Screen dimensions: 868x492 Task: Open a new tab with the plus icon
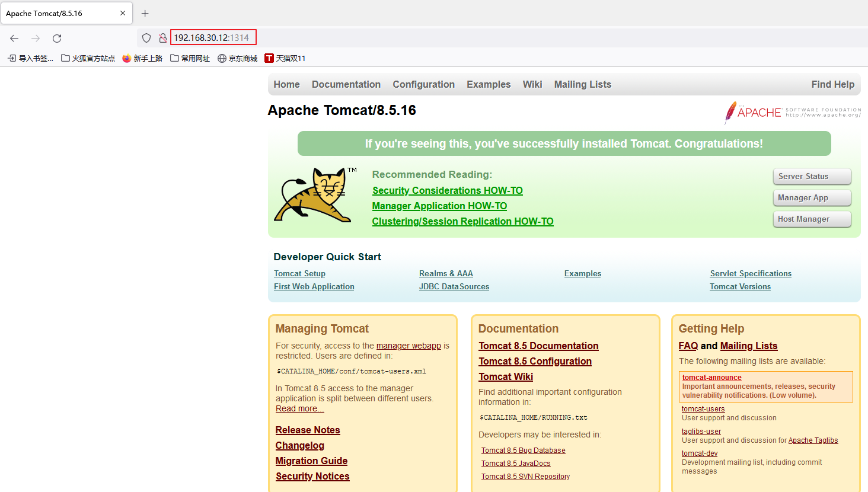click(x=145, y=13)
